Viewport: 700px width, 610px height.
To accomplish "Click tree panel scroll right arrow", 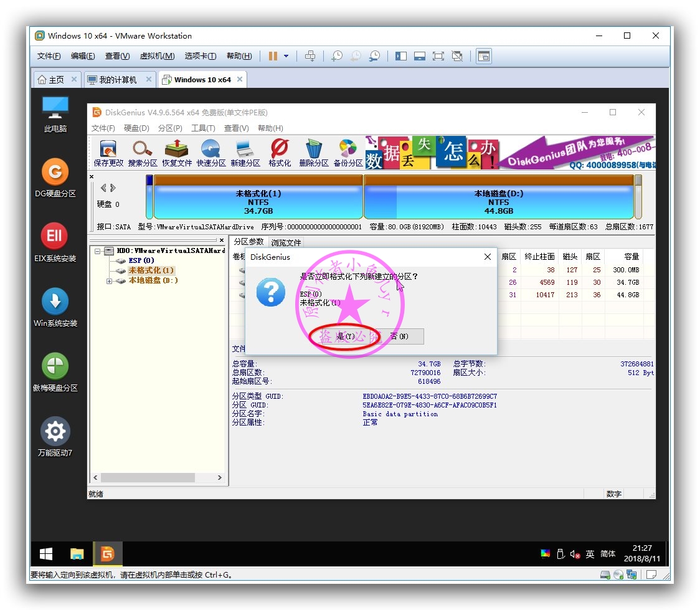I will pos(219,478).
